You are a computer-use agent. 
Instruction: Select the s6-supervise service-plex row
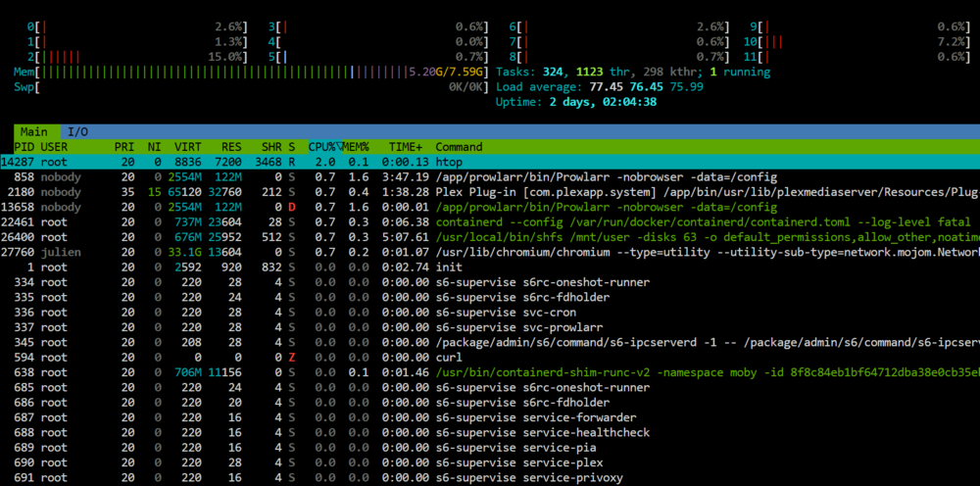[490, 462]
